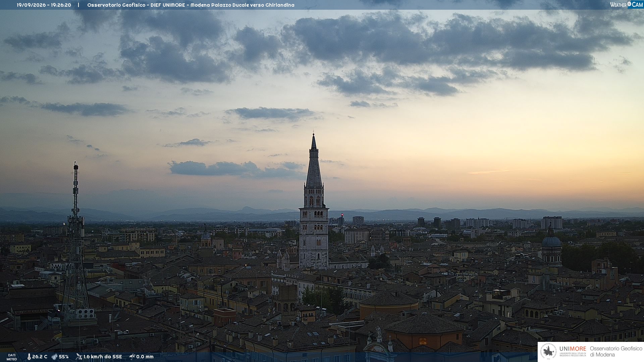
Task: Click the Ghirlandina tower spire
Action: [314, 161]
